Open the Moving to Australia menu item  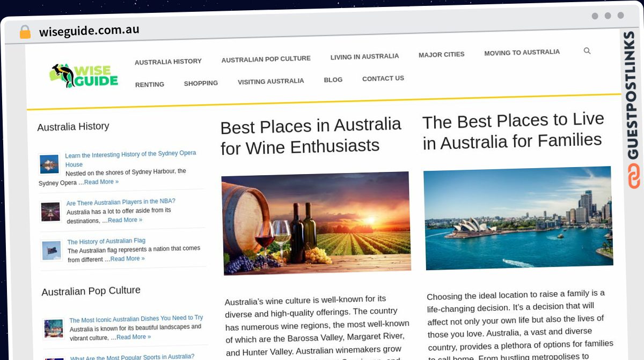522,53
